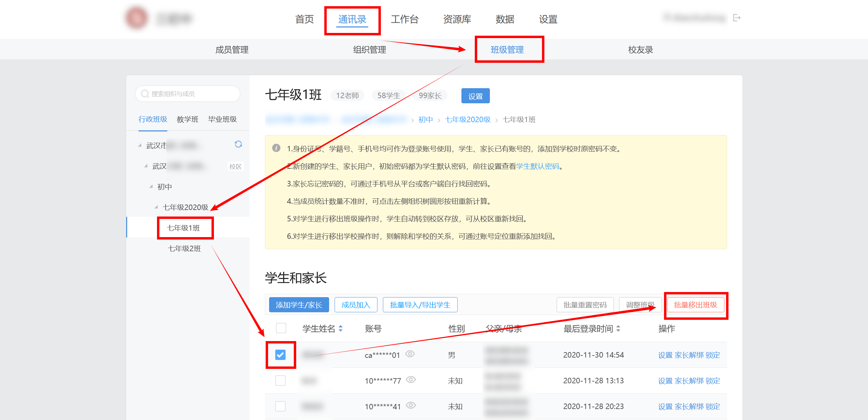868x420 pixels.
Task: Check the select-all checkbox in table header
Action: (x=281, y=328)
